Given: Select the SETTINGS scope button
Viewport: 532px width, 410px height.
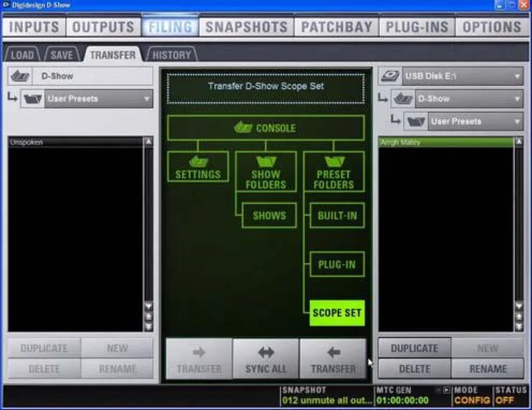Looking at the screenshot, I should pyautogui.click(x=198, y=167).
